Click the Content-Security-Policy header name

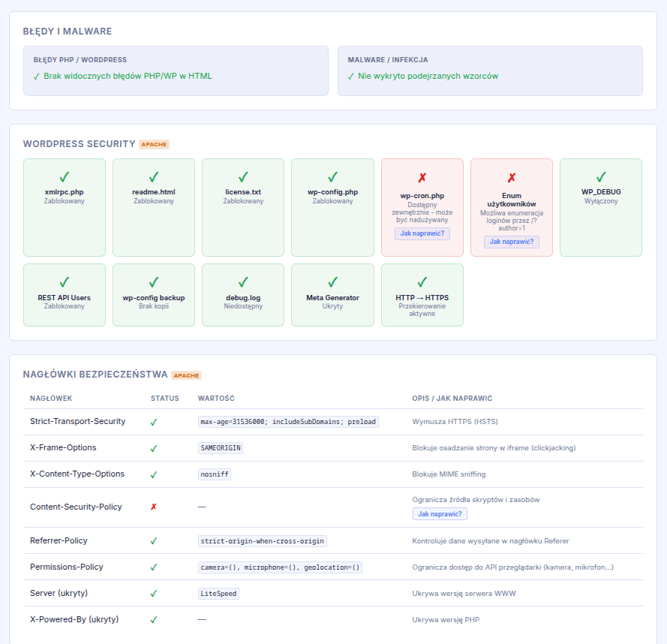76,507
